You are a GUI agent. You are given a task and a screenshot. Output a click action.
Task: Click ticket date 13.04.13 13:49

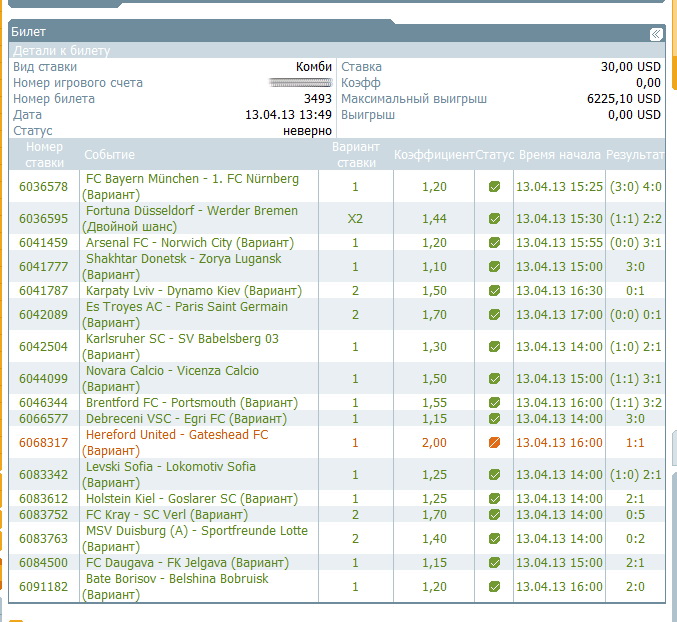[x=288, y=114]
